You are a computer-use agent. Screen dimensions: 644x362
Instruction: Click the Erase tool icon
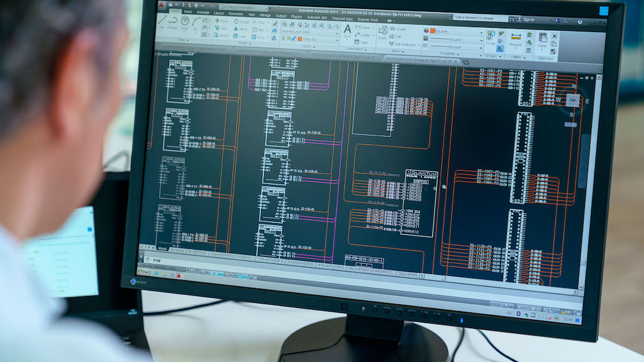(275, 23)
